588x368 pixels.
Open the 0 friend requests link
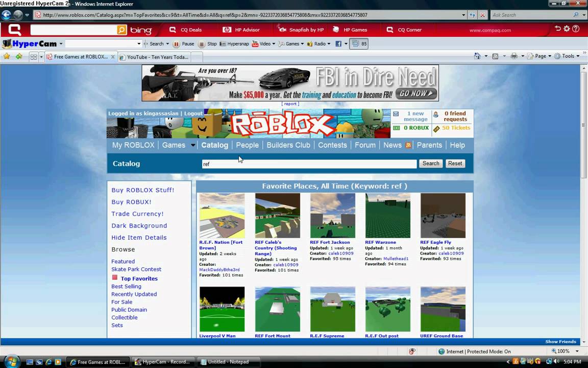455,116
